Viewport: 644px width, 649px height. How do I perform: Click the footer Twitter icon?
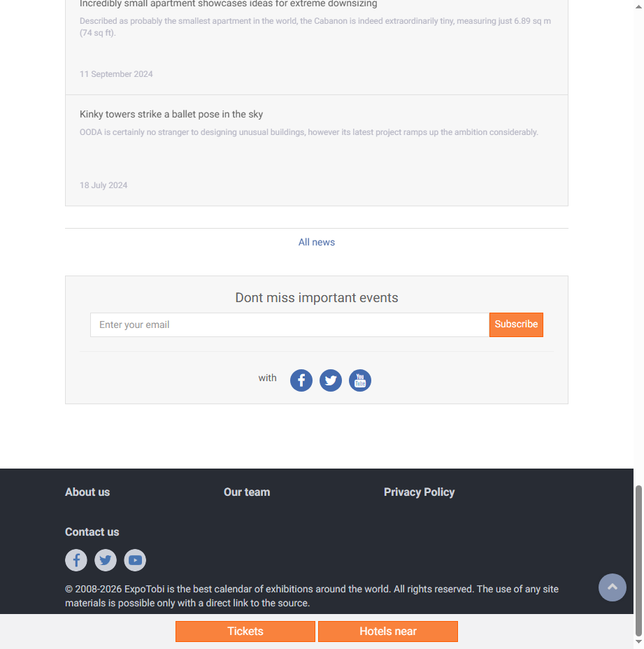pyautogui.click(x=106, y=560)
